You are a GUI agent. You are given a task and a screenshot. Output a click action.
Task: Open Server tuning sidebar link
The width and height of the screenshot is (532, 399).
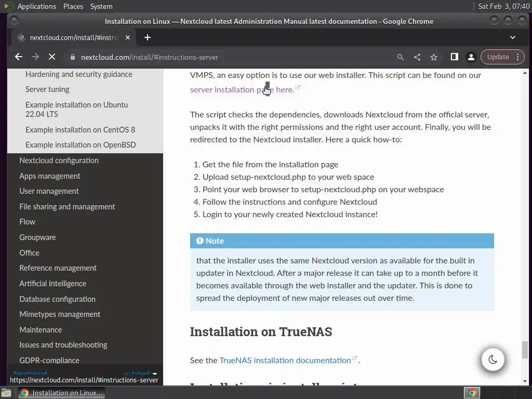47,89
